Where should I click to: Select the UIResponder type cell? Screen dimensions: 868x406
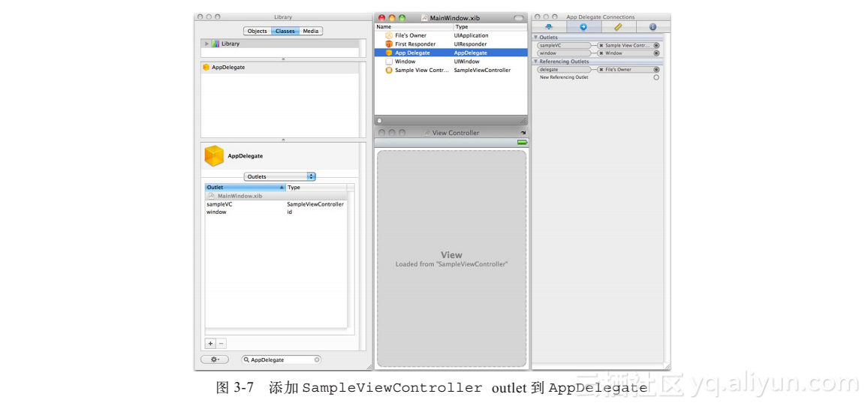pos(471,44)
